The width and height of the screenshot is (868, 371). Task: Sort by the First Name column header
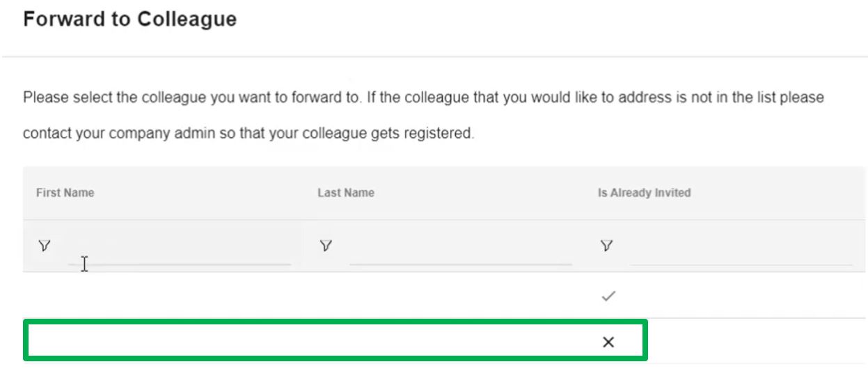(x=65, y=193)
